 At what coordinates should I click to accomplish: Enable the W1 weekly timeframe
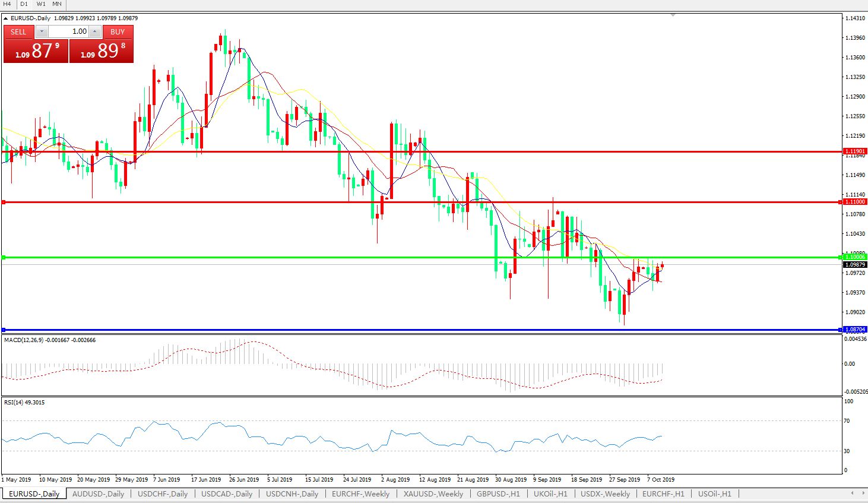click(41, 4)
